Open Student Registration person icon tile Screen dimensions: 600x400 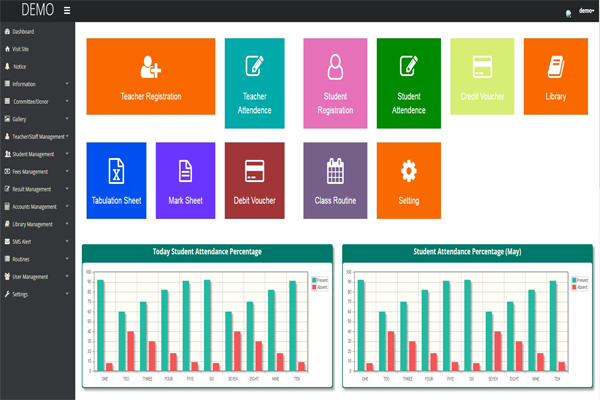click(x=335, y=67)
